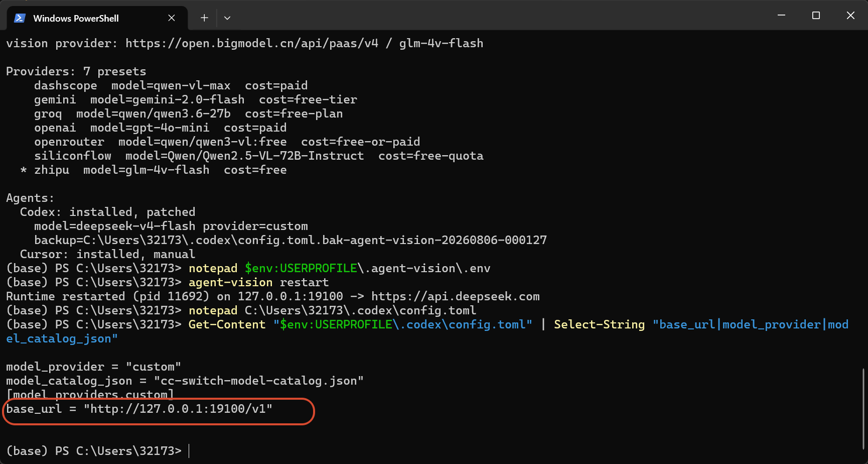Click the PowerShell icon on the tab

(x=20, y=18)
